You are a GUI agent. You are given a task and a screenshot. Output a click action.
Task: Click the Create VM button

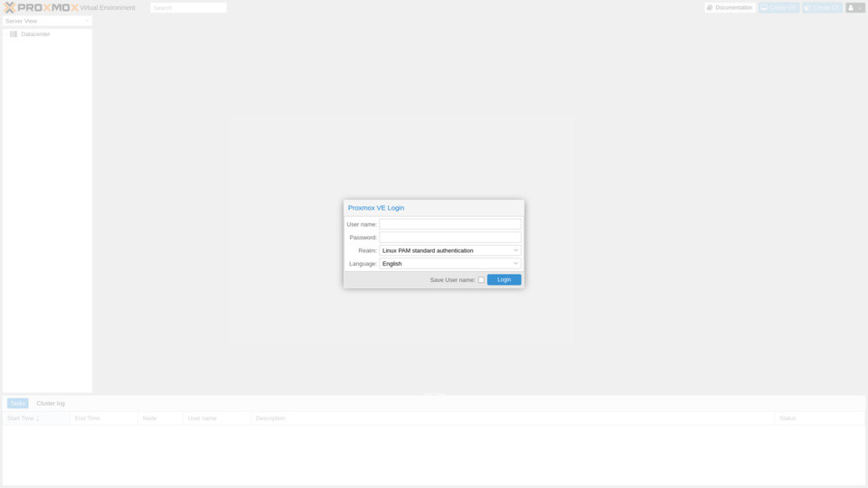[x=778, y=8]
